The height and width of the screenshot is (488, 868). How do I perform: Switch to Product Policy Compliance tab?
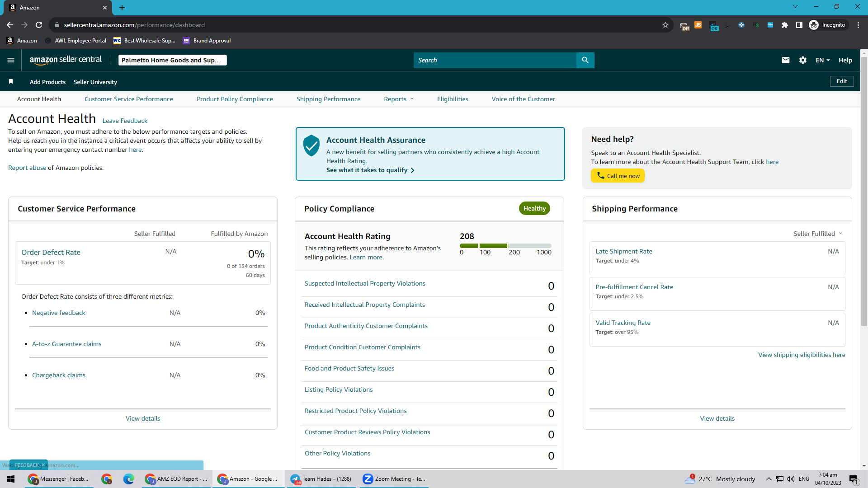coord(235,99)
